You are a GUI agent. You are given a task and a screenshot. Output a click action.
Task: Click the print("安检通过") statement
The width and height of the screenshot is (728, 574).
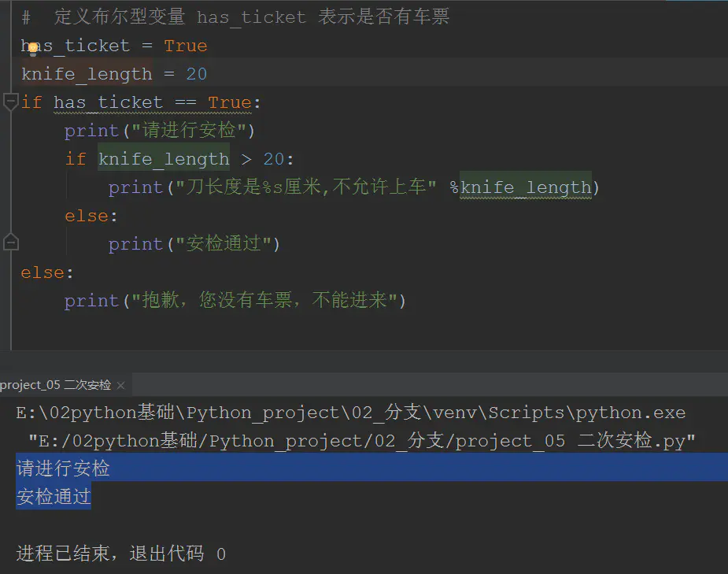(194, 244)
